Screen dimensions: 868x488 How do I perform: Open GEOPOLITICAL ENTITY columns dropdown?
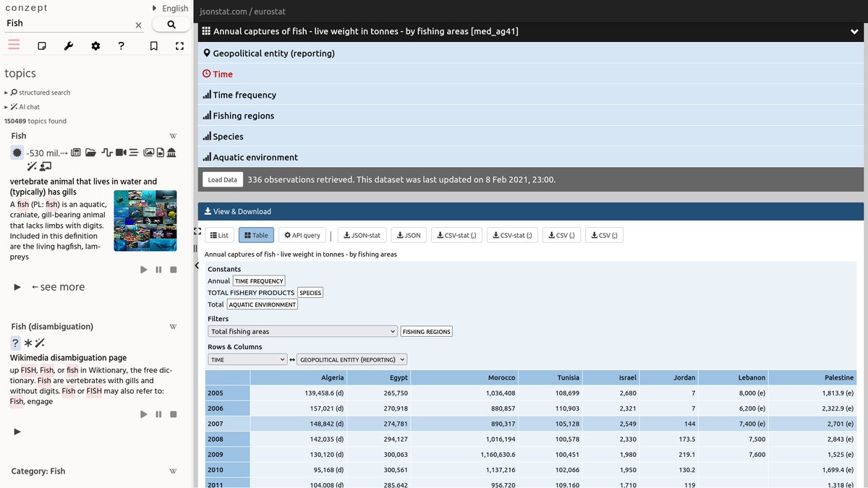coord(352,359)
